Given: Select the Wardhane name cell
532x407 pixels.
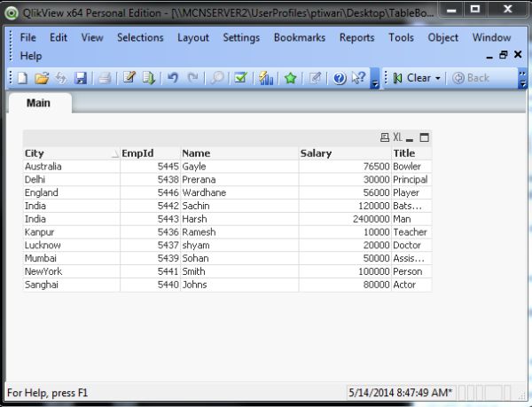Looking at the screenshot, I should tap(239, 192).
